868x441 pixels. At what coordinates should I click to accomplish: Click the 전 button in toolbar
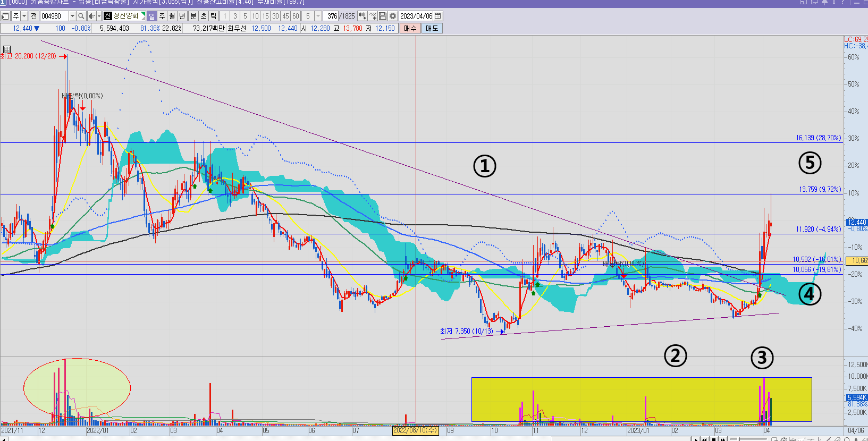pyautogui.click(x=33, y=16)
